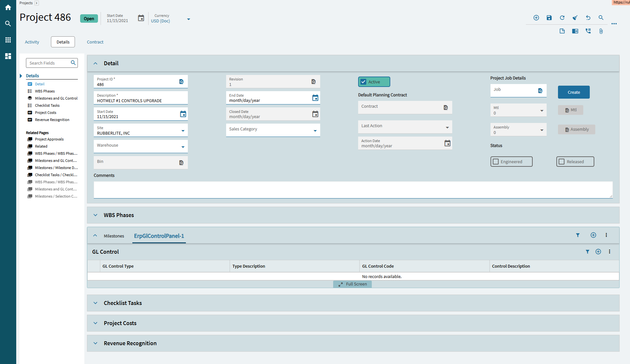Viewport: 630px width, 364px height.
Task: Open the Site dropdown
Action: click(183, 131)
